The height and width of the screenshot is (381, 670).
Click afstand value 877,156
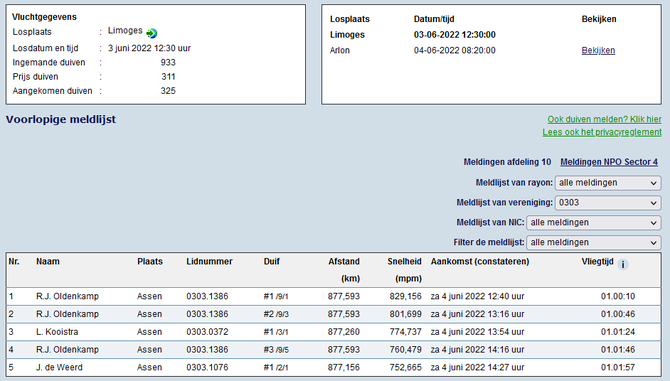click(x=344, y=367)
